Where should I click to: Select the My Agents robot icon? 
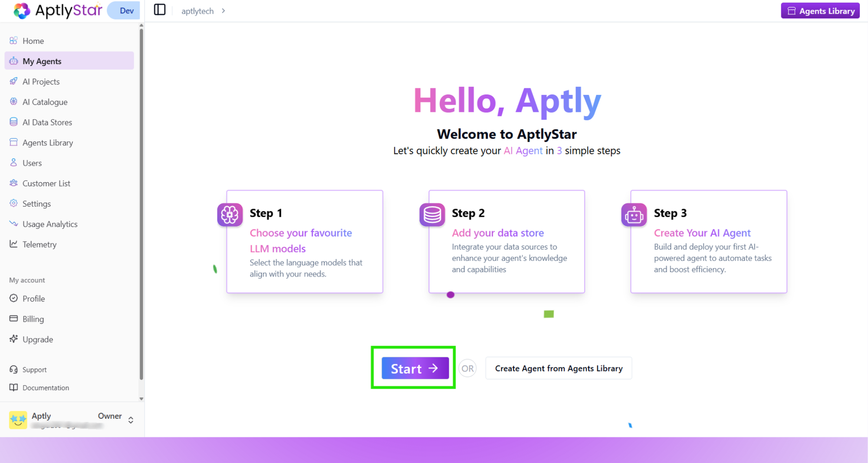click(x=14, y=61)
